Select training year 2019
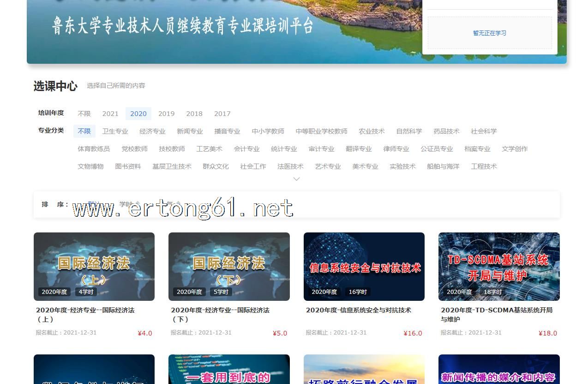The height and width of the screenshot is (384, 588). tap(166, 114)
